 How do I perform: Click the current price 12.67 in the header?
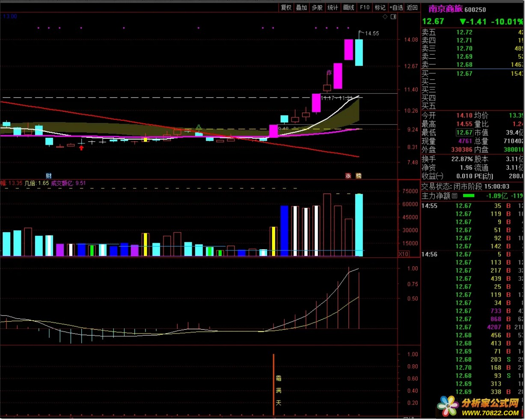pos(433,21)
